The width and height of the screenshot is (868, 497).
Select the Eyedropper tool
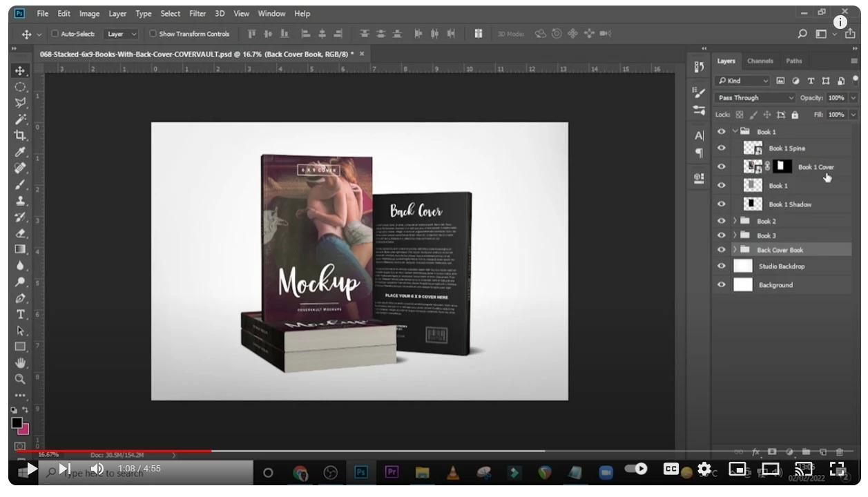point(20,152)
